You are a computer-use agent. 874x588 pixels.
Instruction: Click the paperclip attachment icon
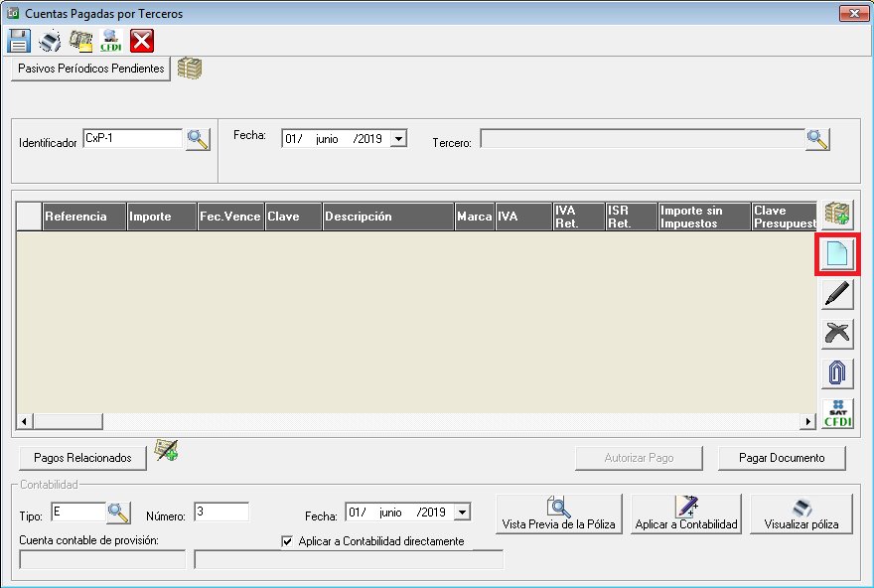click(836, 373)
